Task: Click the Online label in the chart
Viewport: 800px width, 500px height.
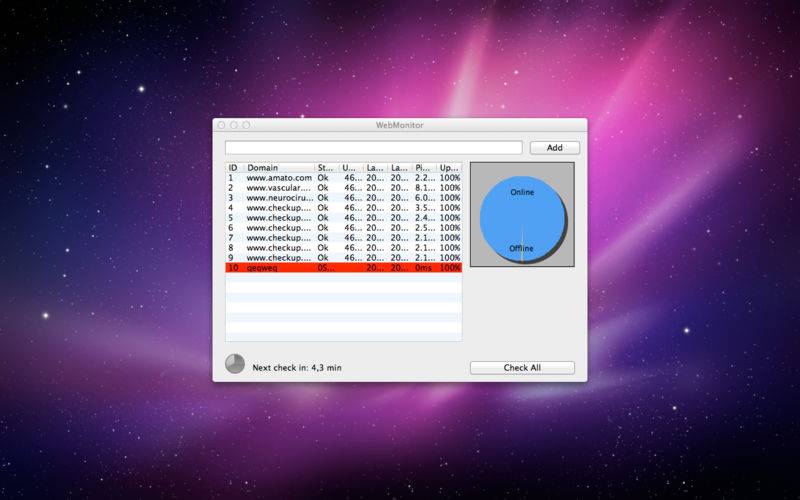Action: (x=522, y=192)
